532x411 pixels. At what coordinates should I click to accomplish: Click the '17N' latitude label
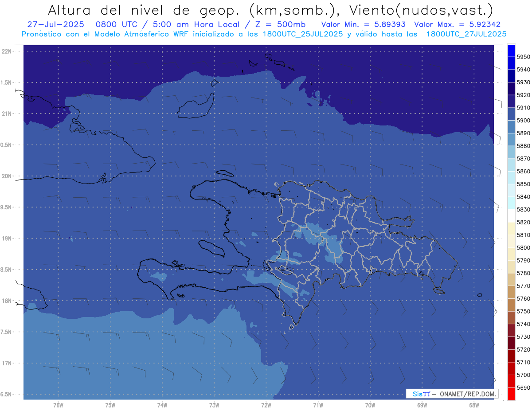pos(8,363)
